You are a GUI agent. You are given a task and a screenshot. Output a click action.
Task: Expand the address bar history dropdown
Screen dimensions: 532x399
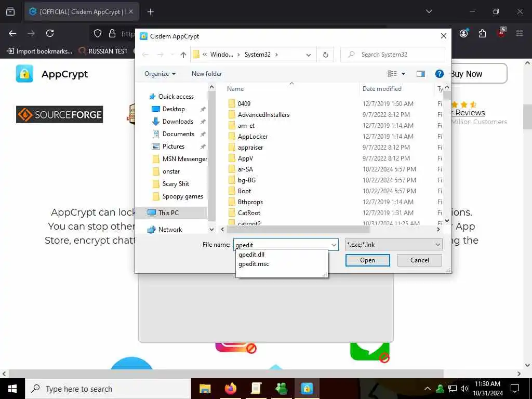[308, 55]
